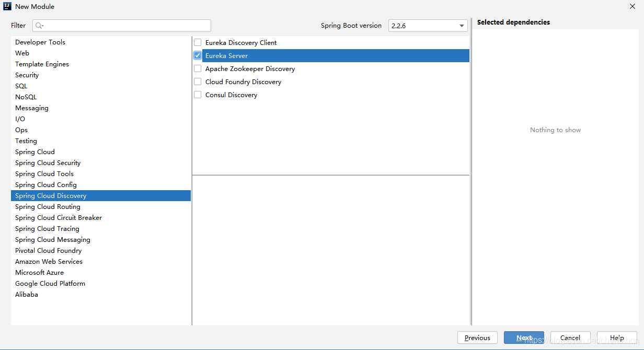Open the Spring Cloud category
This screenshot has width=644, height=350.
(x=101, y=152)
